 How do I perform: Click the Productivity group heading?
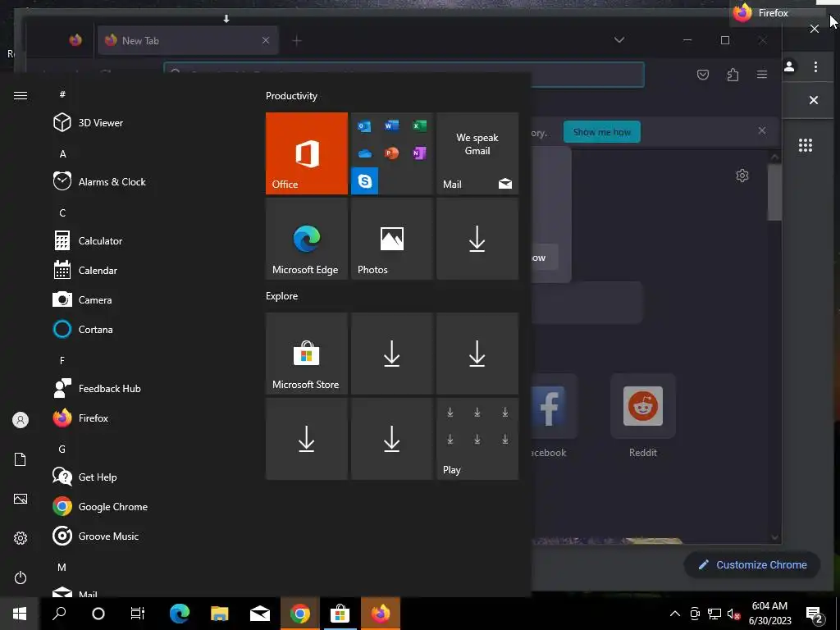pos(291,96)
